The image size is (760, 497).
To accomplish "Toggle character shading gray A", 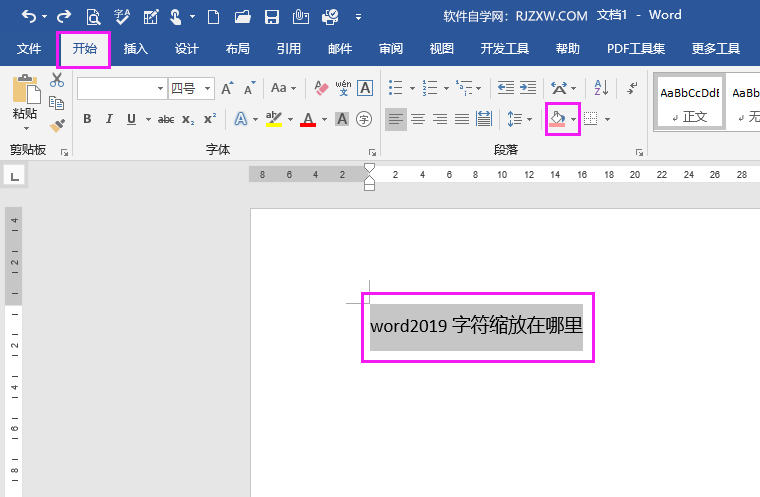I will (x=342, y=119).
